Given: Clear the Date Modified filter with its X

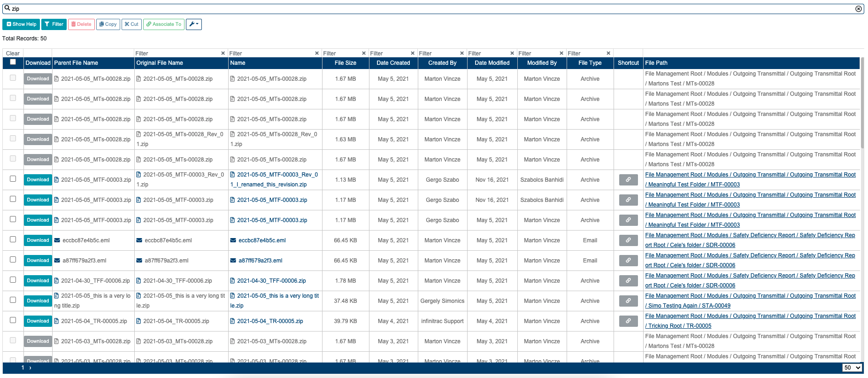Looking at the screenshot, I should click(x=512, y=53).
